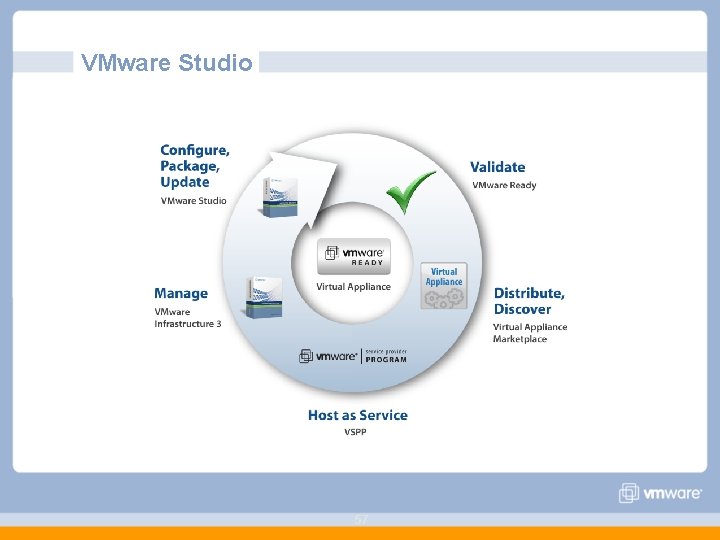Viewport: 720px width, 540px height.
Task: Click the VMware logo in slide footer
Action: (660, 493)
